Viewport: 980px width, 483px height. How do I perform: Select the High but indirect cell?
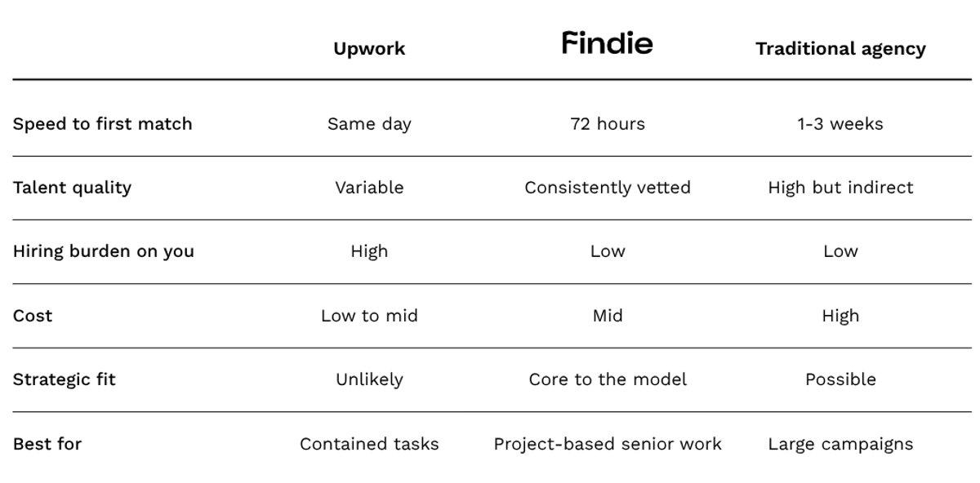[x=840, y=188]
